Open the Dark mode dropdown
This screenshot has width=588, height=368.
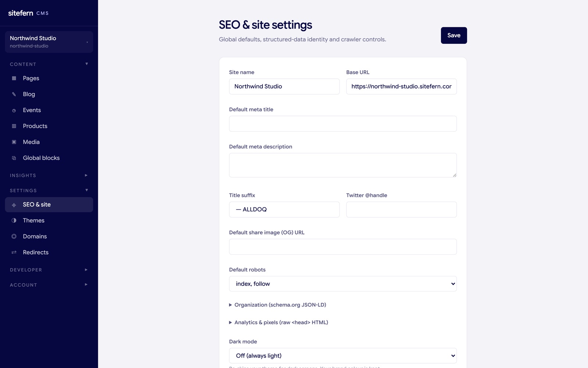[x=343, y=355]
